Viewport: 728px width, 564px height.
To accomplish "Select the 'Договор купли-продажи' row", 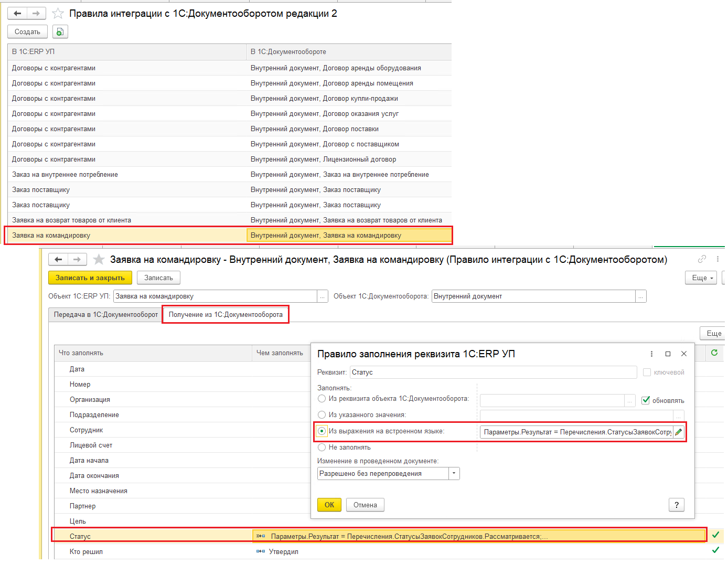I will pyautogui.click(x=230, y=99).
